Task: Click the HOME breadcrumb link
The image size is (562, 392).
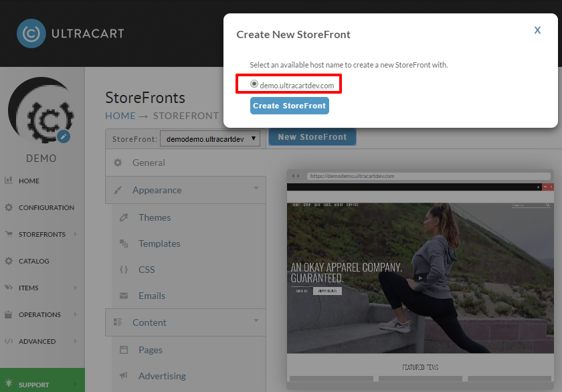Action: coord(120,116)
